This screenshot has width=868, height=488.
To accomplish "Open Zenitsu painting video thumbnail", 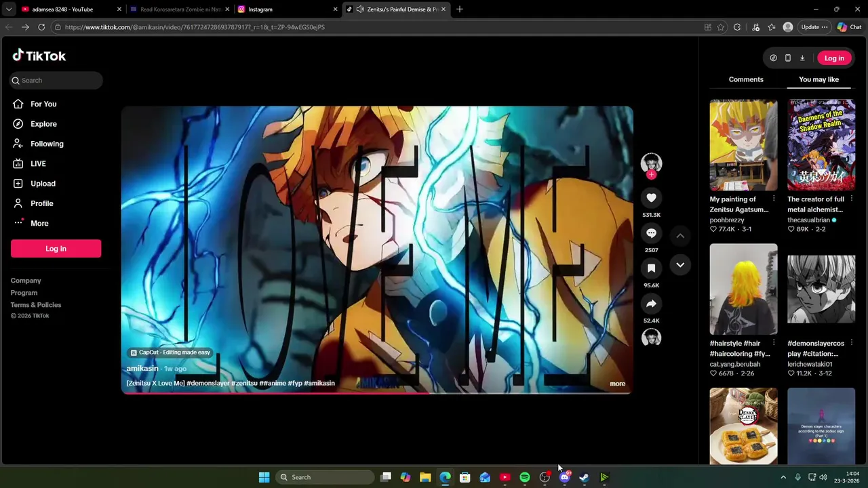I will (743, 145).
